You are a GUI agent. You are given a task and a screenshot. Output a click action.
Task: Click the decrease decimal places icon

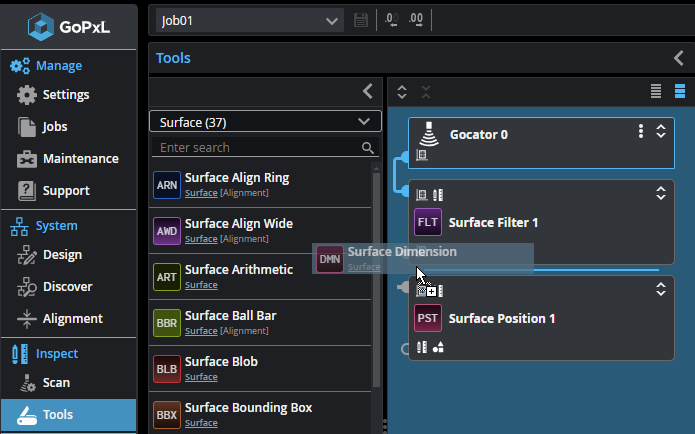(x=390, y=20)
